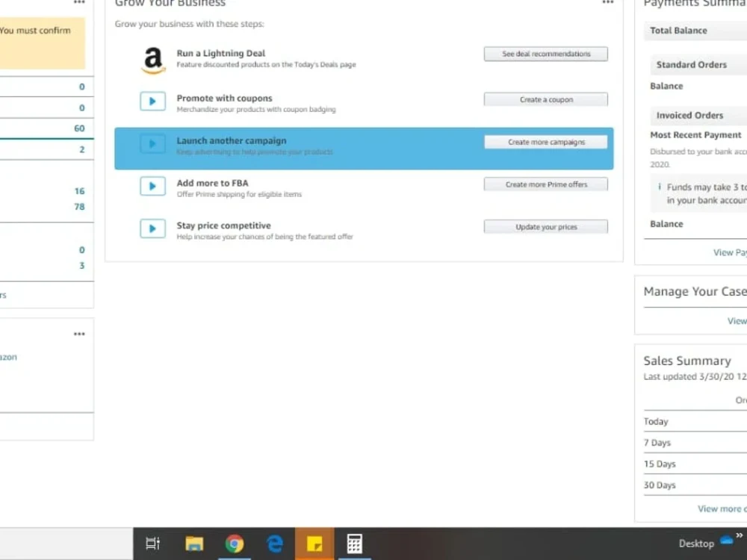The width and height of the screenshot is (747, 560).
Task: Click the count value 3 in the left panel
Action: tap(82, 266)
